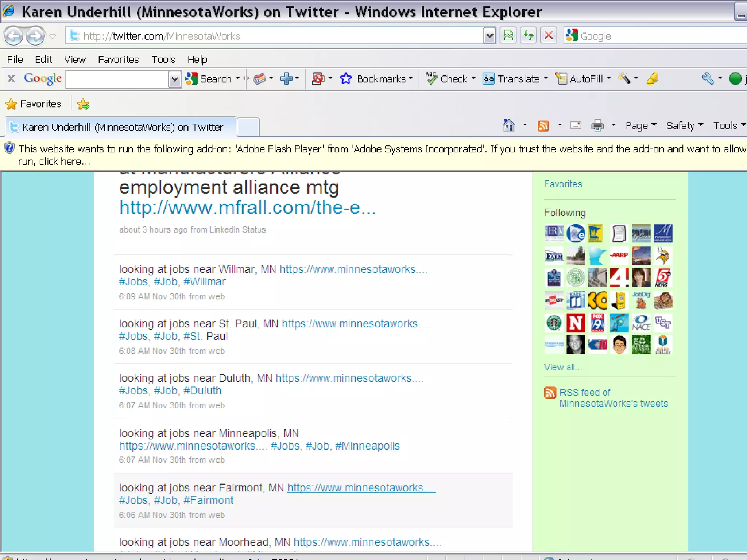747x560 pixels.
Task: Click the Google toolbar search input field
Action: pos(117,79)
